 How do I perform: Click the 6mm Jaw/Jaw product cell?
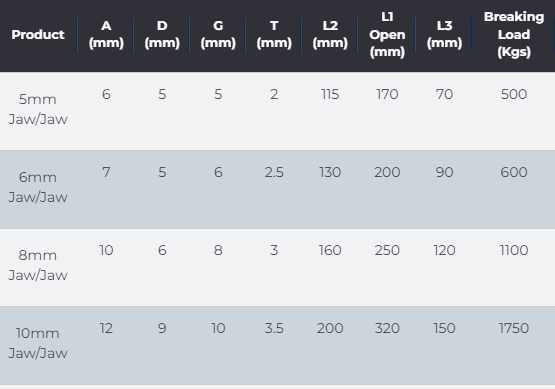click(38, 187)
